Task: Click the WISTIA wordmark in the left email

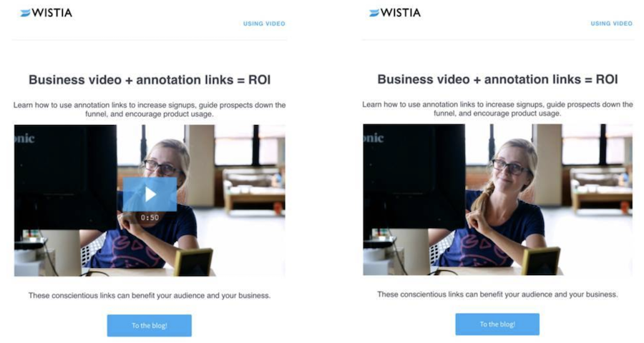Action: [x=52, y=13]
